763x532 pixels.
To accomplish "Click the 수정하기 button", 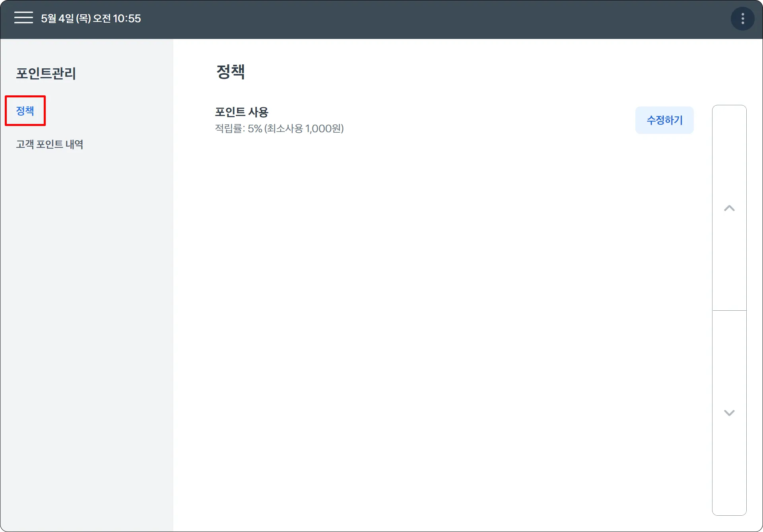I will (x=664, y=120).
